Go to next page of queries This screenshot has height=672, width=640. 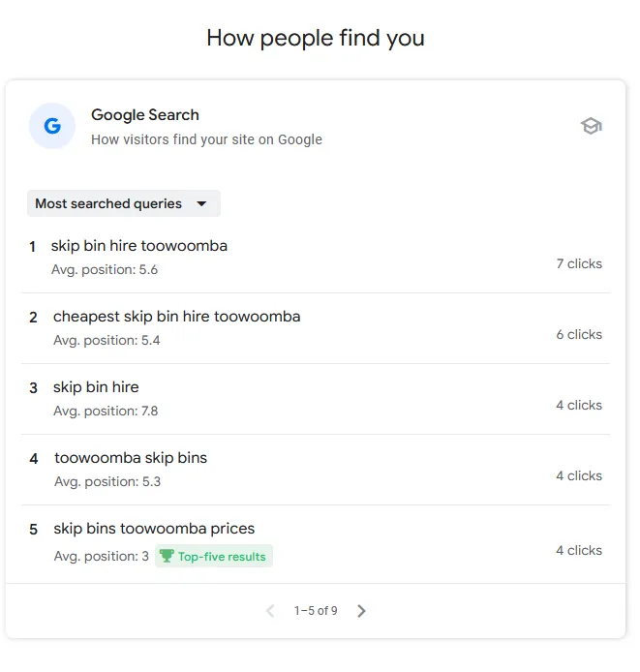[361, 611]
